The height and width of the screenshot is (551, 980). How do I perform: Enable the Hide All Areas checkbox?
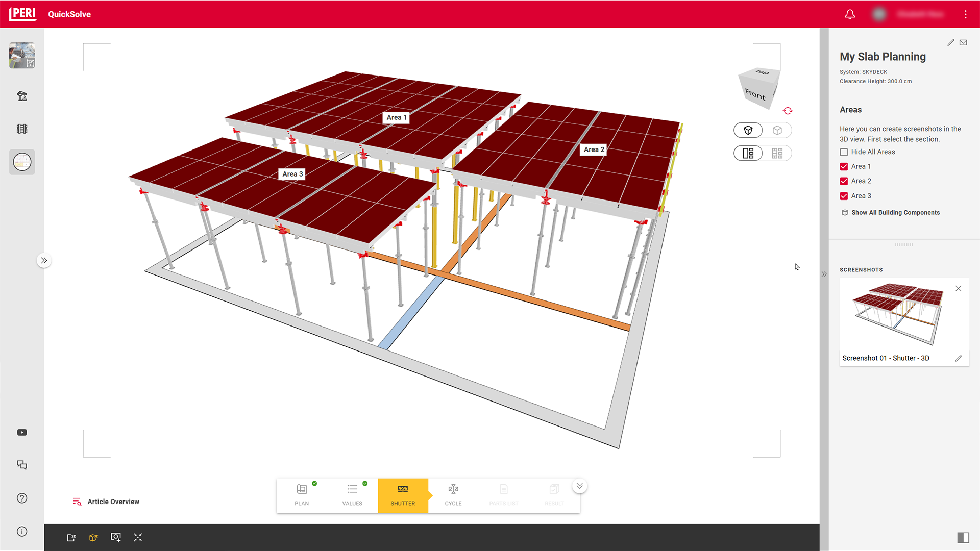[843, 152]
